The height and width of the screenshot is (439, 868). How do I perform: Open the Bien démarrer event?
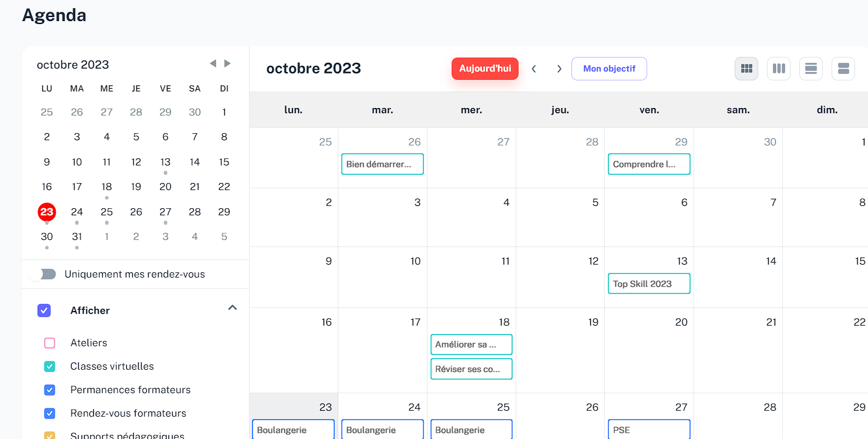(382, 164)
